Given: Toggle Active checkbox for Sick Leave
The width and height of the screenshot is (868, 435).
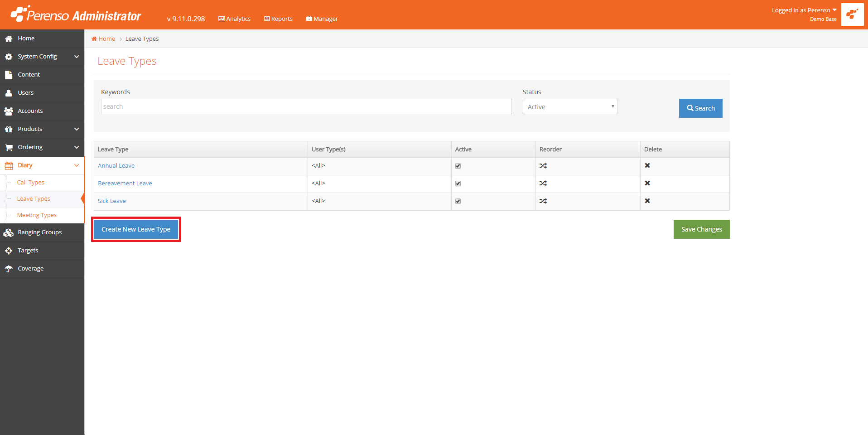Looking at the screenshot, I should (458, 201).
